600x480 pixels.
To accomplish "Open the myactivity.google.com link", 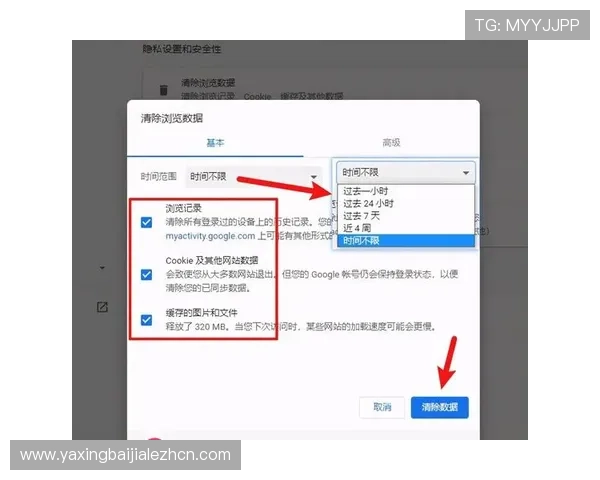I will click(x=210, y=236).
